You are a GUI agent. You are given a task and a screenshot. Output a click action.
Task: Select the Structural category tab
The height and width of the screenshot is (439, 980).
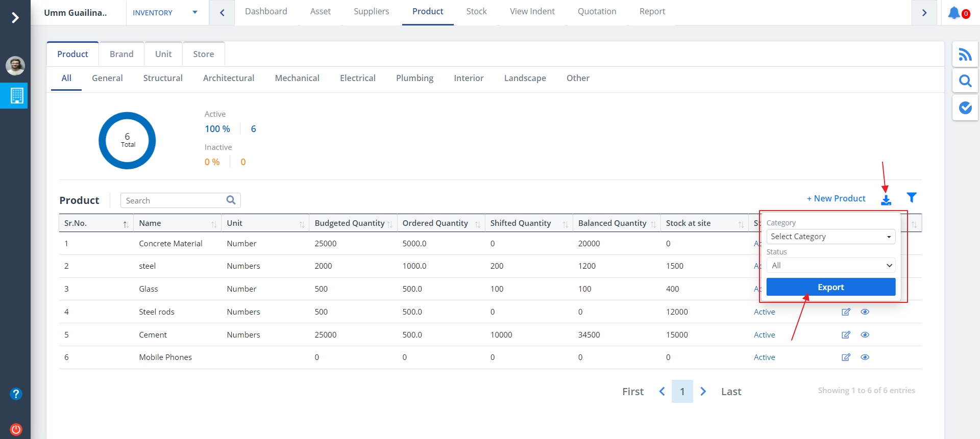pos(163,78)
